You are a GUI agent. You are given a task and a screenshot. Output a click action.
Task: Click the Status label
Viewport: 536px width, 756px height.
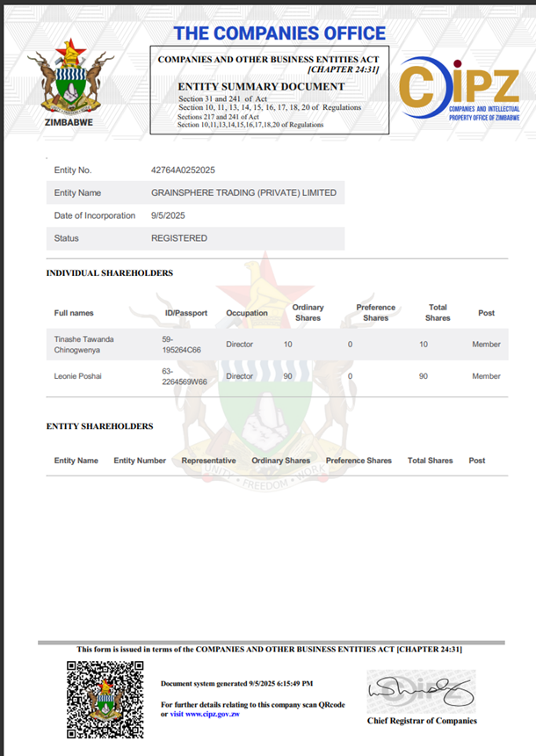click(67, 238)
